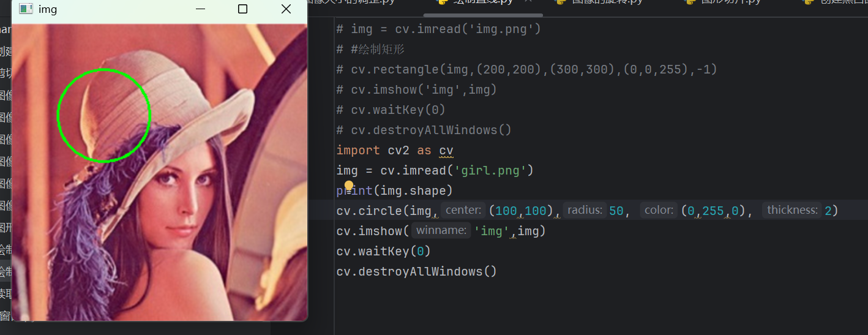Click the 'winname:' parameter hint
The width and height of the screenshot is (868, 335).
pos(441,230)
